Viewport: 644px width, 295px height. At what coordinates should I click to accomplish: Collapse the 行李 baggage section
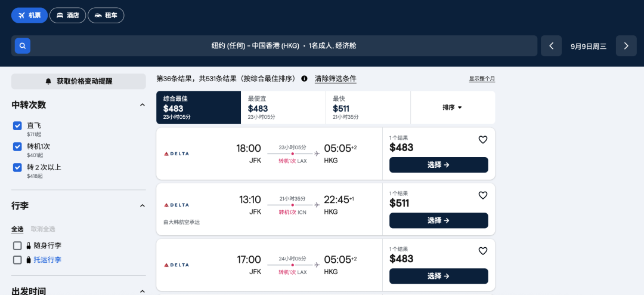click(x=142, y=205)
